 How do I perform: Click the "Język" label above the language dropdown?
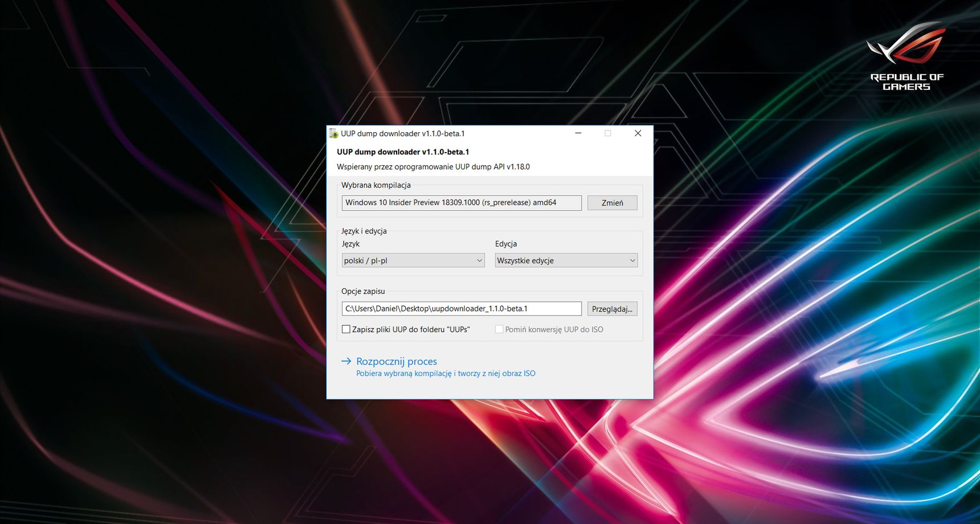coord(351,244)
